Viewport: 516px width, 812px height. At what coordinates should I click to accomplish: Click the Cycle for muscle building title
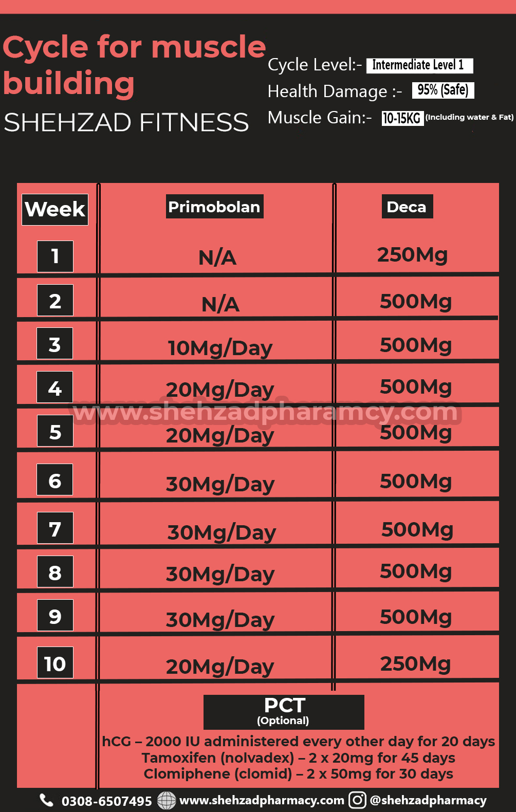[x=134, y=65]
